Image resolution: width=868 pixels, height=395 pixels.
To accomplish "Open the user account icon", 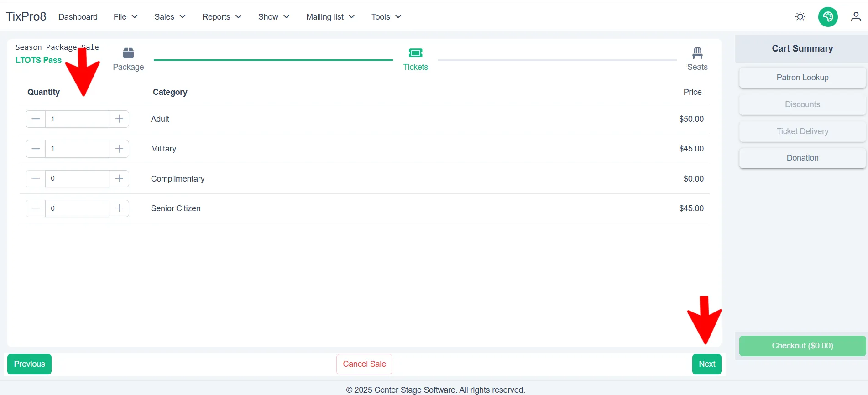I will click(856, 17).
